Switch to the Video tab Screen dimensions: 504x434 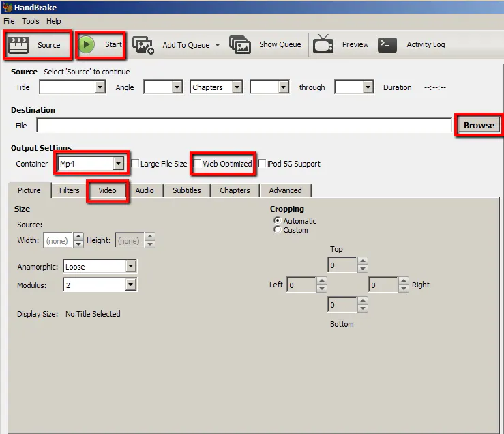click(107, 190)
